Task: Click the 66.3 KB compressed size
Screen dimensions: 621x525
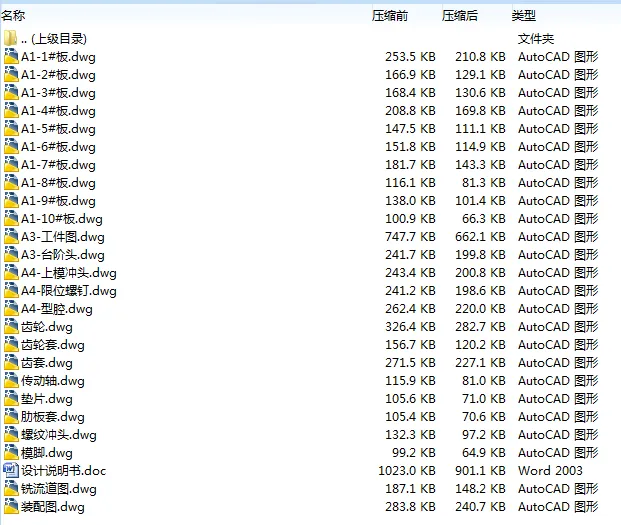Action: point(484,219)
